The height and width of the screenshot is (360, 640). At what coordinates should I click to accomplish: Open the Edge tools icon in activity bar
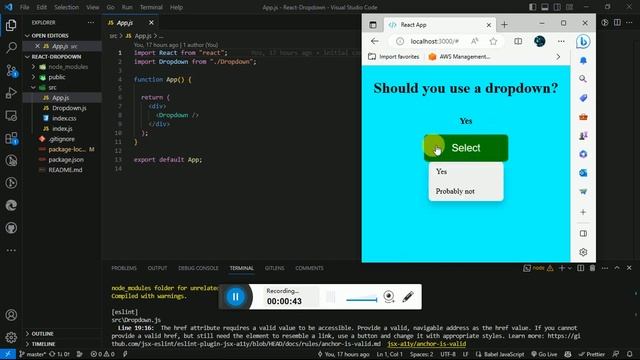[x=11, y=205]
